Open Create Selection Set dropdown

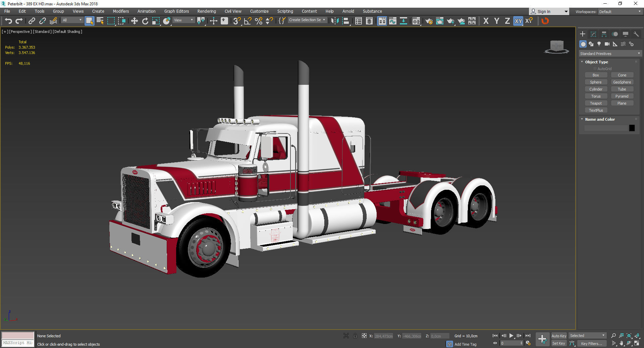coord(307,20)
